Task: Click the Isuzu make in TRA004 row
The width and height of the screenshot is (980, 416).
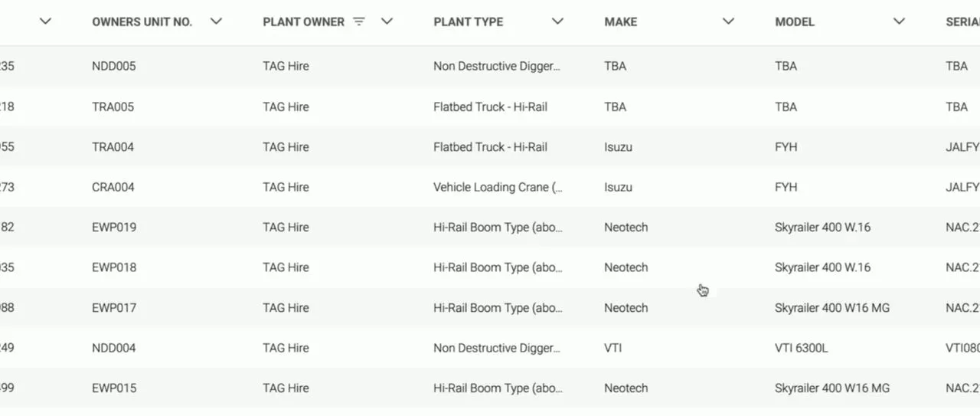Action: click(618, 146)
